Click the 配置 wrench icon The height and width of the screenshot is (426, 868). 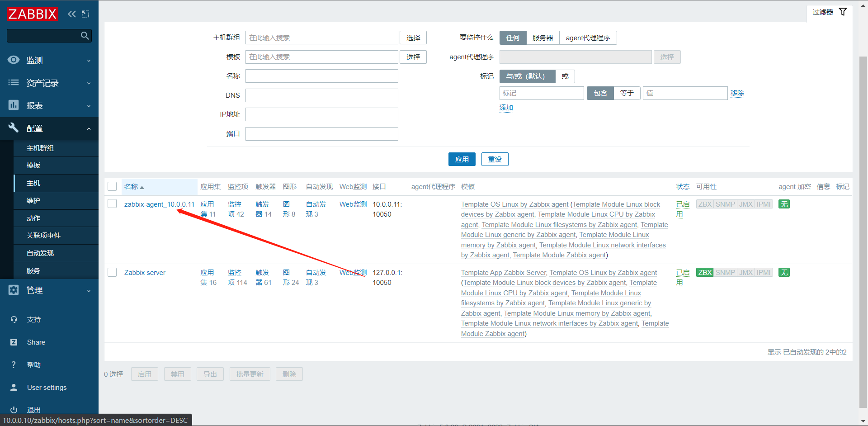coord(14,128)
